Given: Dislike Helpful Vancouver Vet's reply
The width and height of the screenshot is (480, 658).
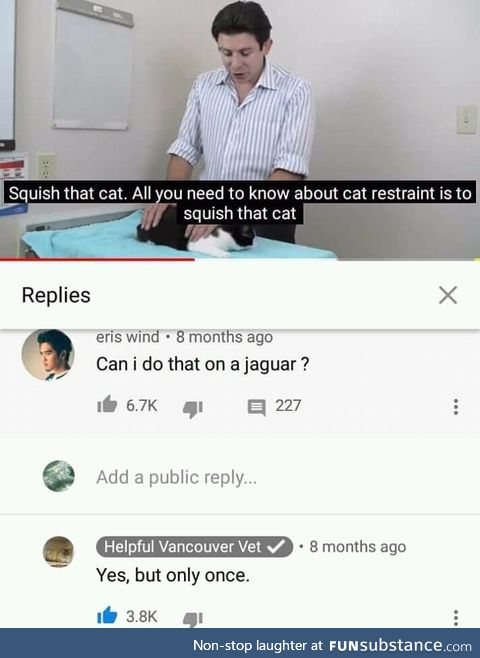Looking at the screenshot, I should (x=193, y=619).
